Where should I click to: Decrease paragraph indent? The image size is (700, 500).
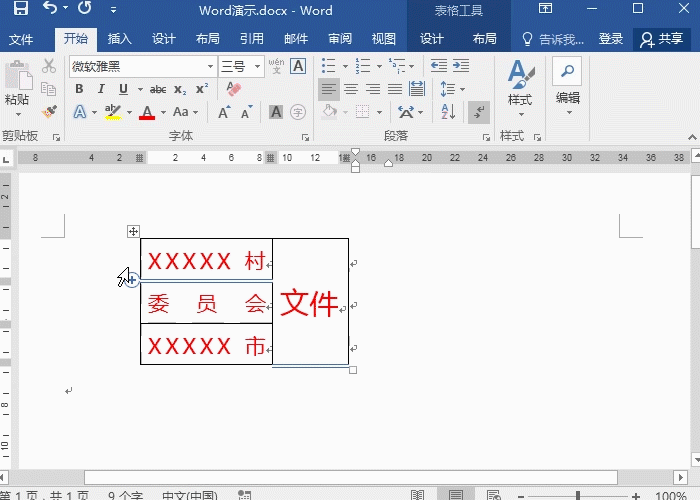(x=438, y=66)
